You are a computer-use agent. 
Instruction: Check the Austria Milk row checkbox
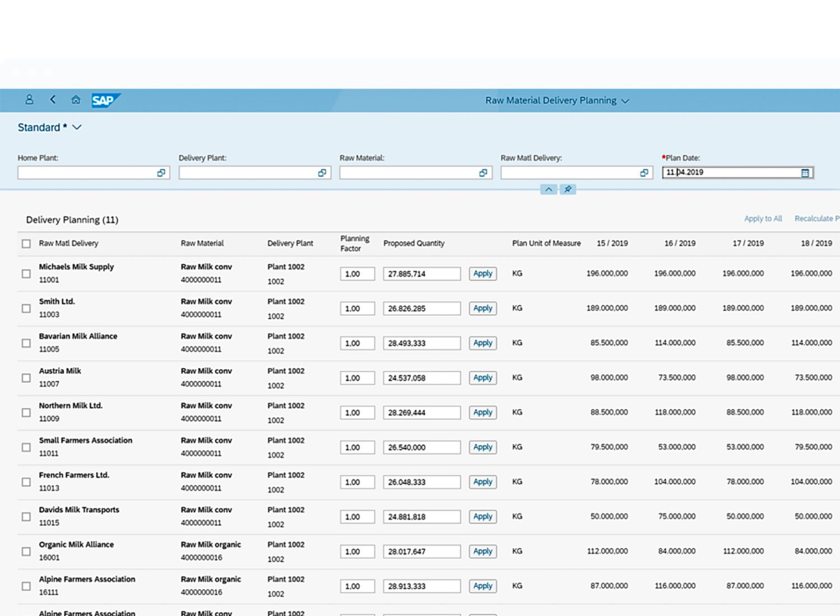(x=26, y=378)
